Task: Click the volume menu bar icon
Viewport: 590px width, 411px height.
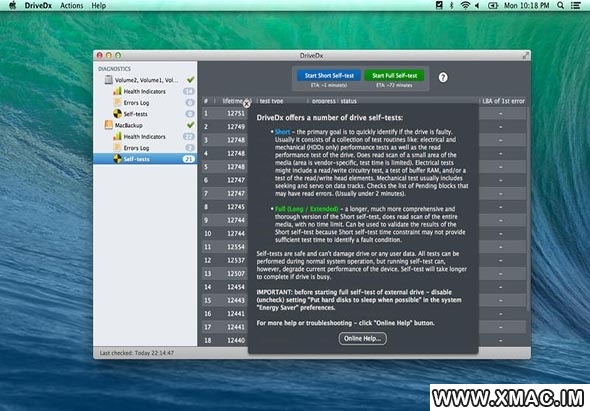Action: pyautogui.click(x=477, y=6)
